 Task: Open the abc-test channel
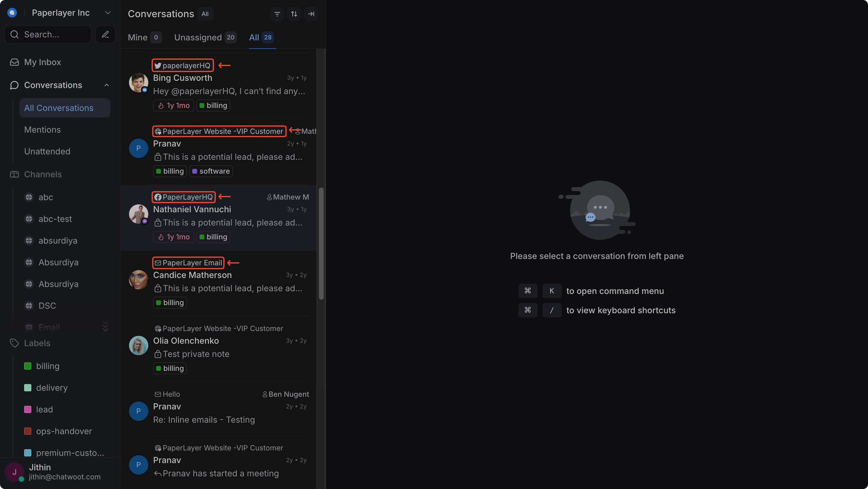click(55, 219)
